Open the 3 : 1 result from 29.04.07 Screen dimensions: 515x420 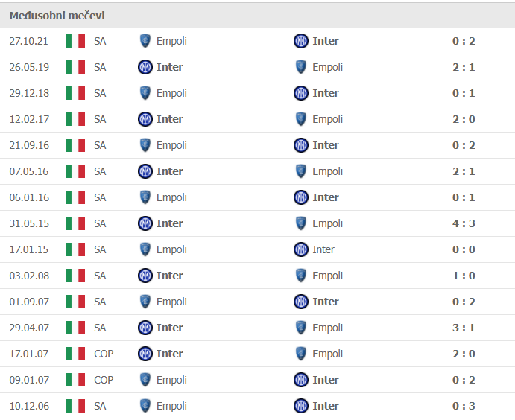(464, 328)
